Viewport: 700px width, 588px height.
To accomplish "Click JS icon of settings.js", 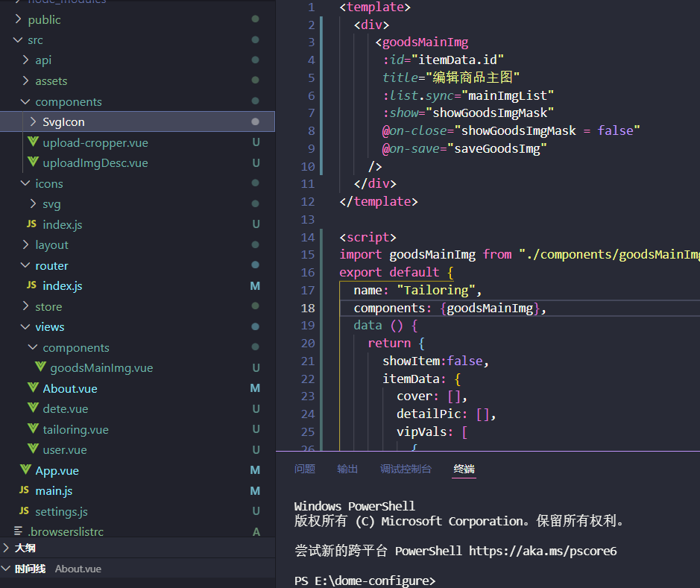I will pyautogui.click(x=24, y=510).
